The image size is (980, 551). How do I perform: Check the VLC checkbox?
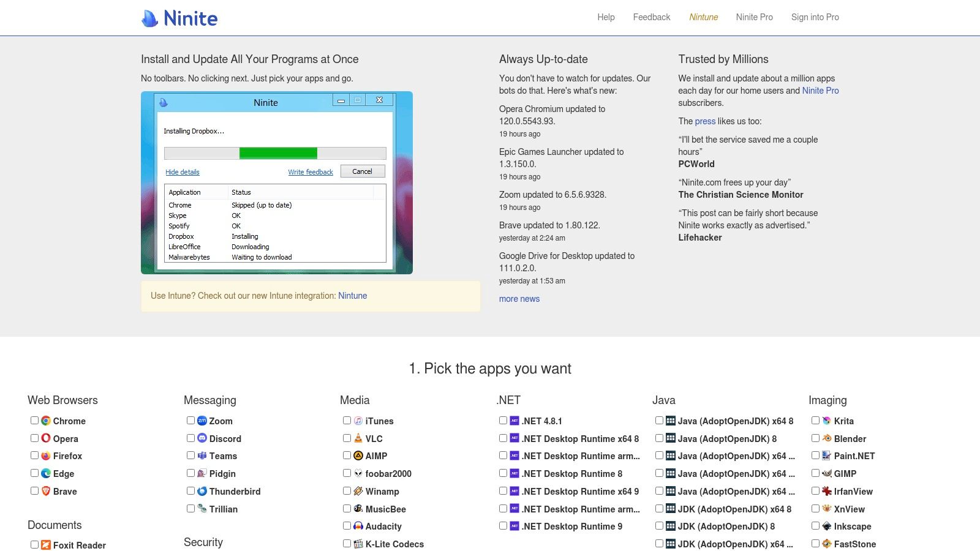point(347,438)
